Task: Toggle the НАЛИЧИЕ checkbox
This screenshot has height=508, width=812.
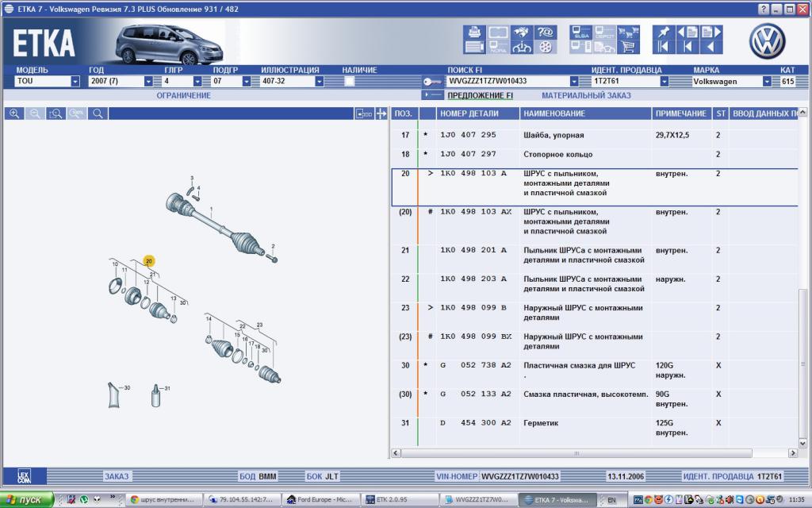Action: click(x=350, y=82)
